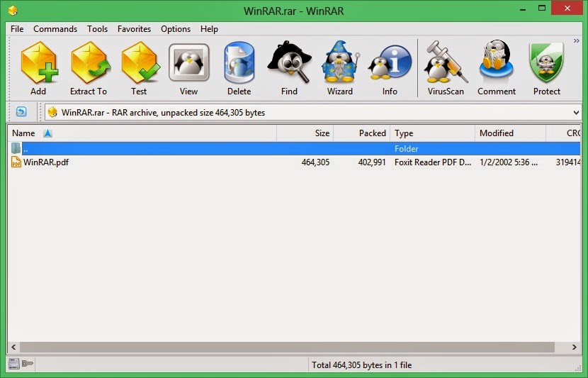Sort by the Type column header
The height and width of the screenshot is (378, 588).
tap(432, 133)
